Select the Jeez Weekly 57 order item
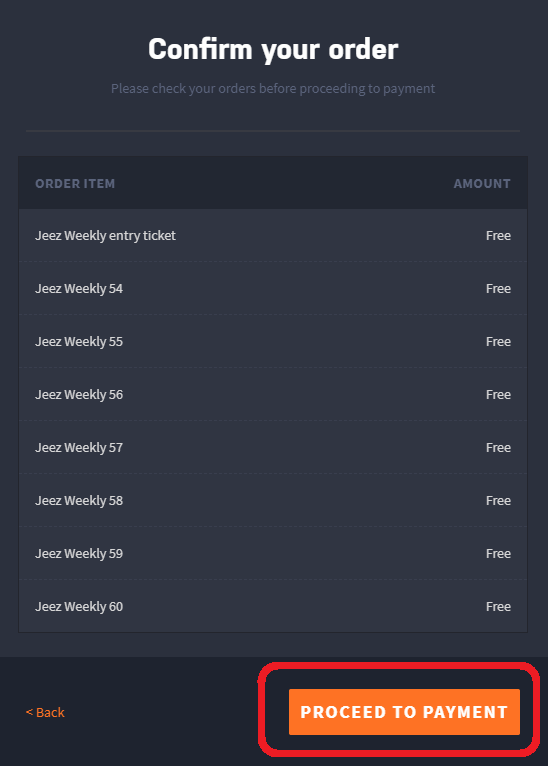549x766 pixels. (273, 447)
